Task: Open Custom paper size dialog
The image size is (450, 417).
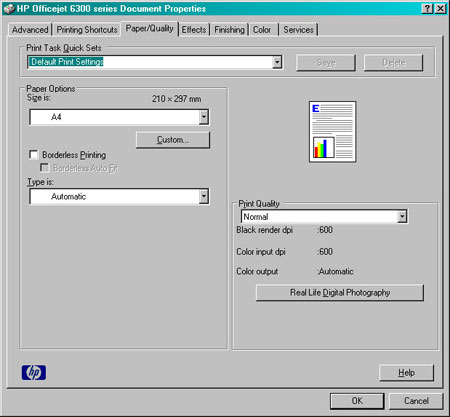Action: [173, 140]
